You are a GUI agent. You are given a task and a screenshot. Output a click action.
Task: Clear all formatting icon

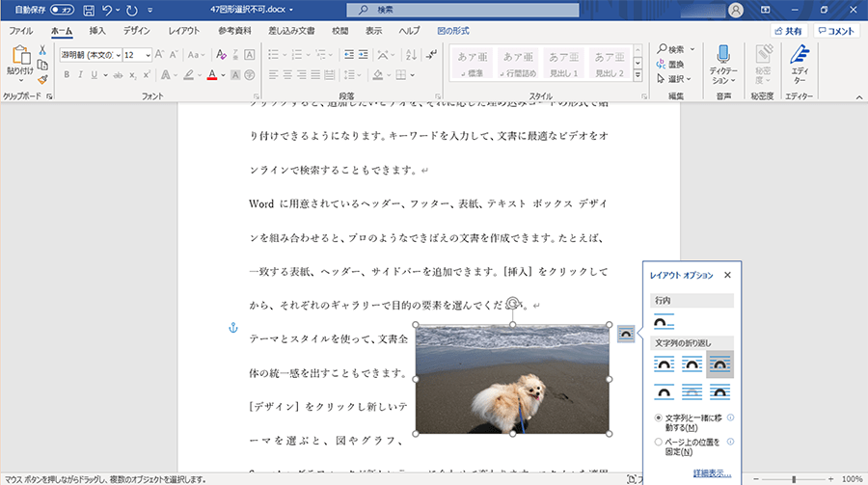(x=222, y=54)
